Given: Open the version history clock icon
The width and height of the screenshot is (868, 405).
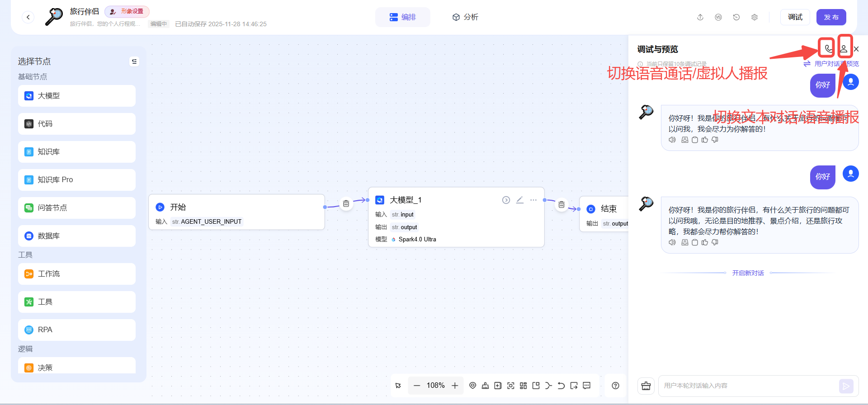Looking at the screenshot, I should tap(736, 17).
